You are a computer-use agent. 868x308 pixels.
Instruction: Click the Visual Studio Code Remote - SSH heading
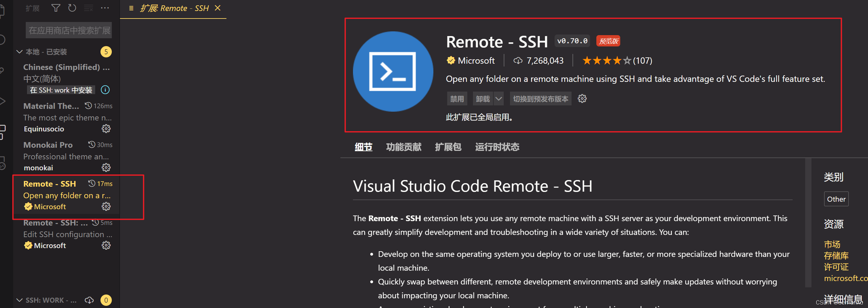click(x=472, y=187)
